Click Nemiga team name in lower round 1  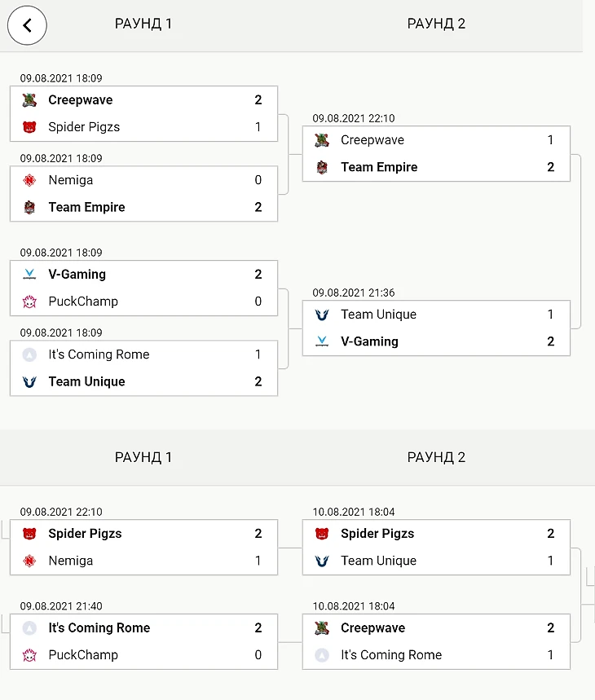click(x=71, y=561)
